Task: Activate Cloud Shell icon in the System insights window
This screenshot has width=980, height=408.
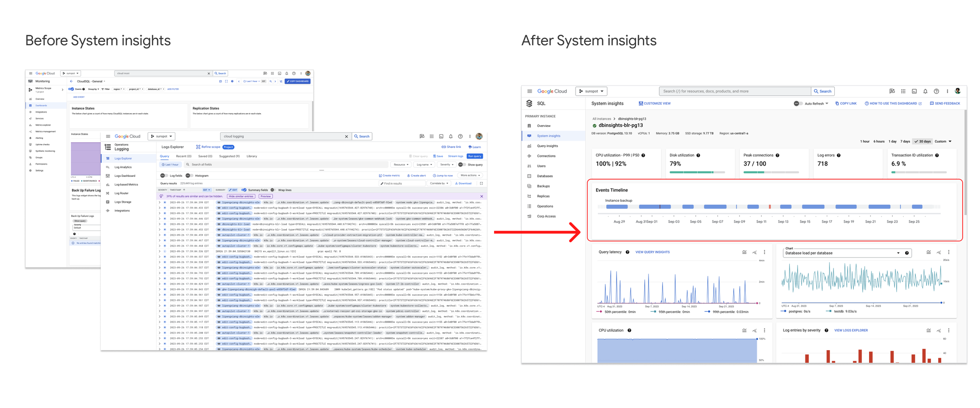Action: pyautogui.click(x=914, y=91)
